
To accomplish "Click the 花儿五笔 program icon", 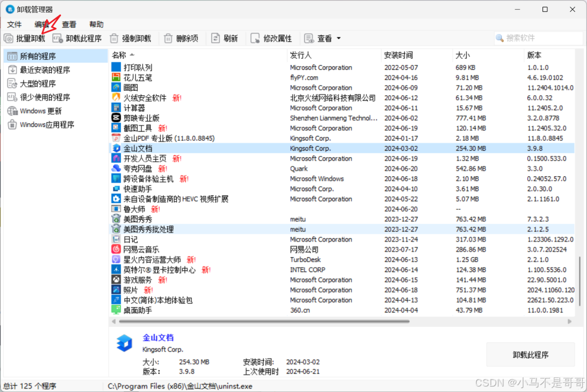I will [116, 78].
